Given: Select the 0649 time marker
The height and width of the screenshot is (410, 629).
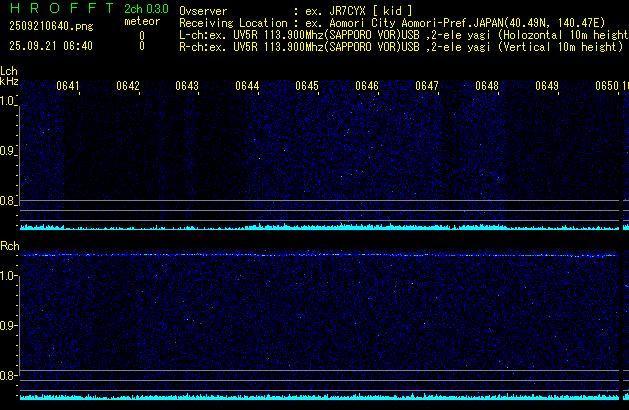Looking at the screenshot, I should click(547, 86).
